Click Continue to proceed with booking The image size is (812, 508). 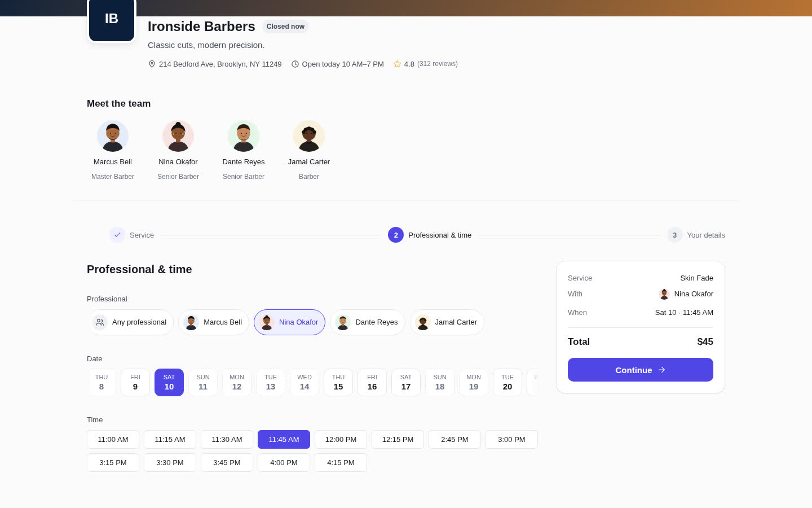pyautogui.click(x=641, y=370)
